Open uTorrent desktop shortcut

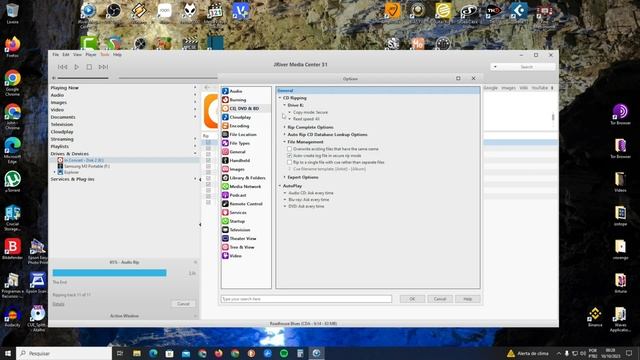(x=12, y=182)
